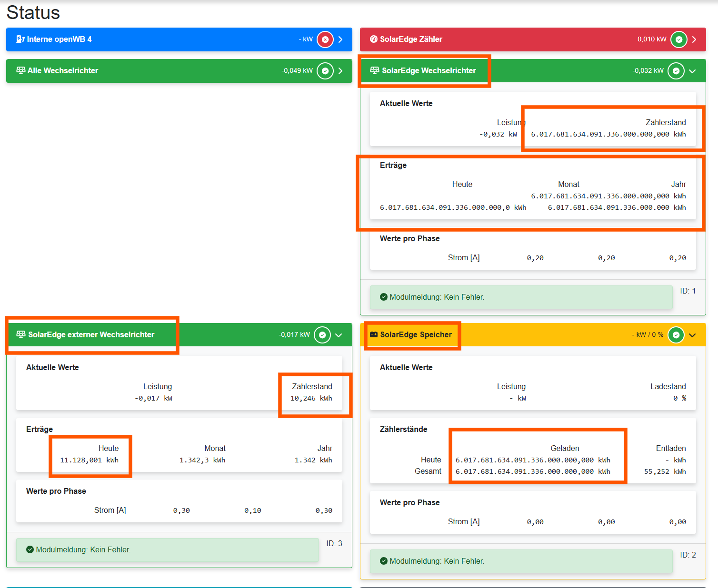Click Modulmeldung Kein Fehler message for ID 3
Screen dimensions: 718x588
[x=83, y=549]
